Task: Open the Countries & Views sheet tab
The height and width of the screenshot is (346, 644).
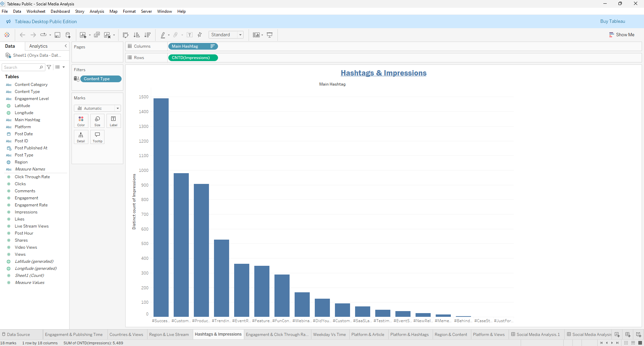Action: (x=126, y=335)
